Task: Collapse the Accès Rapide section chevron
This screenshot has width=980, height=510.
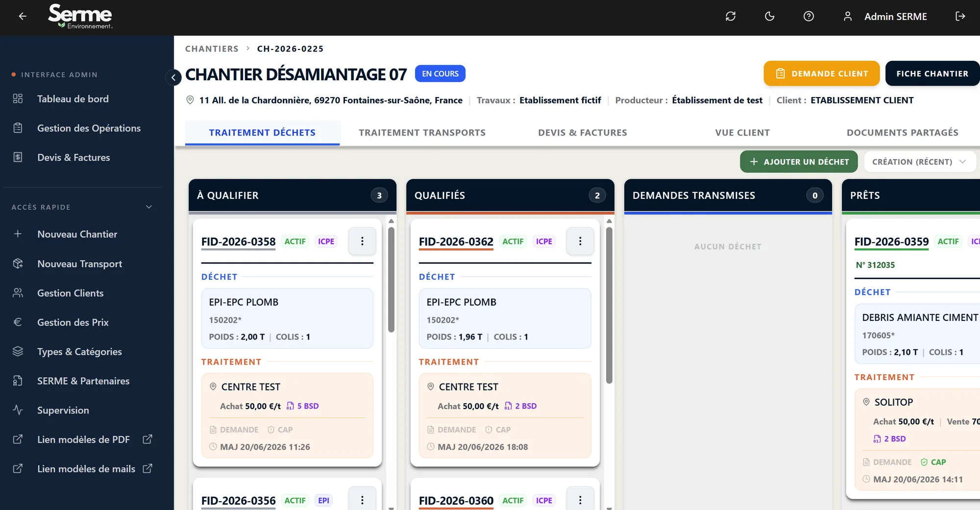Action: 149,207
